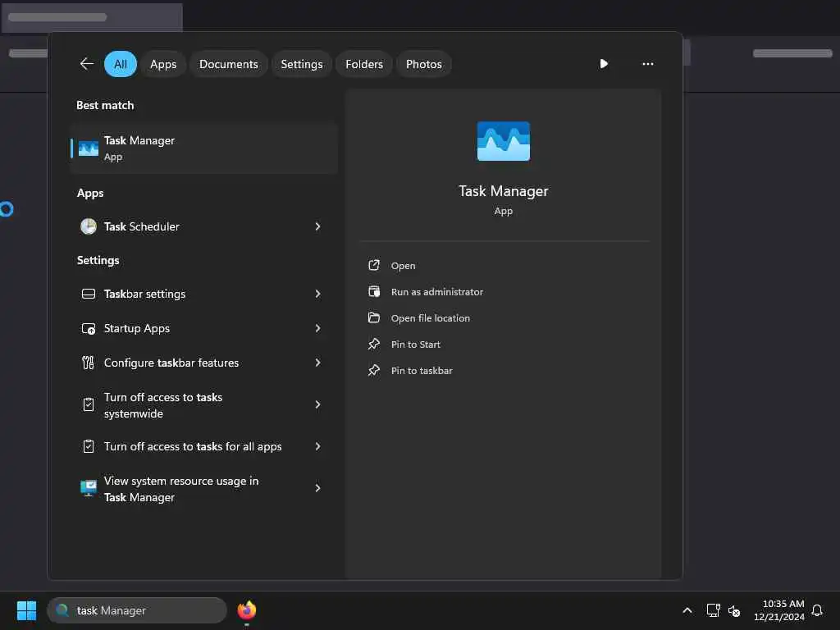
Task: Click the Run as administrator shield icon
Action: click(374, 291)
